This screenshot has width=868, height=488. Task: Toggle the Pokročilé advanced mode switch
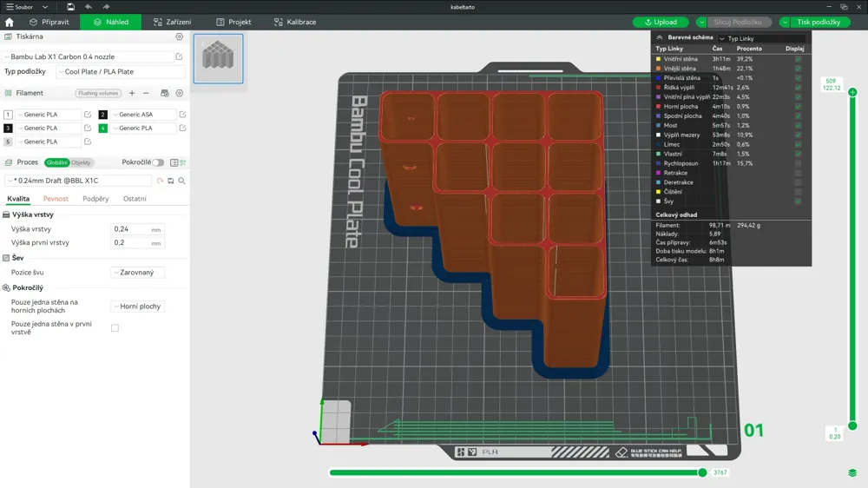click(x=158, y=162)
